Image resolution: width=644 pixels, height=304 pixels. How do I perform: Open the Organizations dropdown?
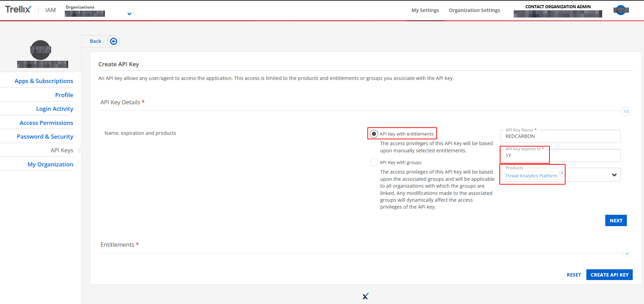point(129,14)
